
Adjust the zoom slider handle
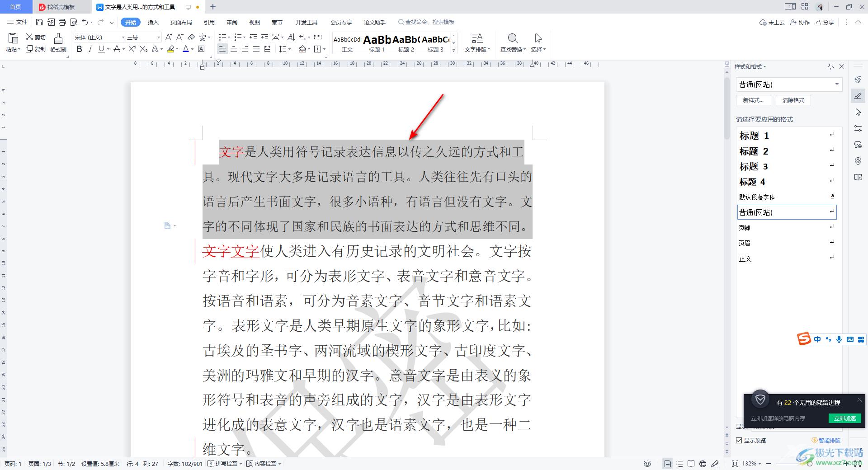tap(809, 464)
